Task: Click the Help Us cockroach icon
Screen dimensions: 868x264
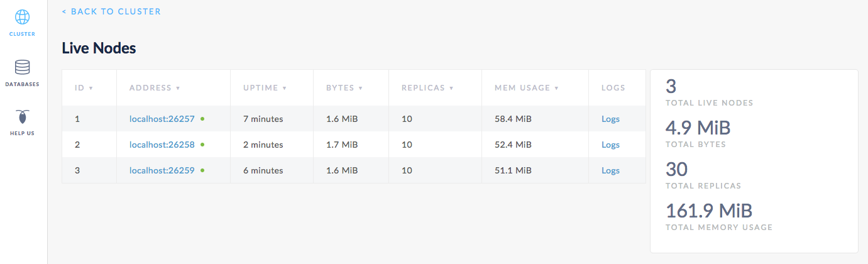Action: pyautogui.click(x=22, y=118)
